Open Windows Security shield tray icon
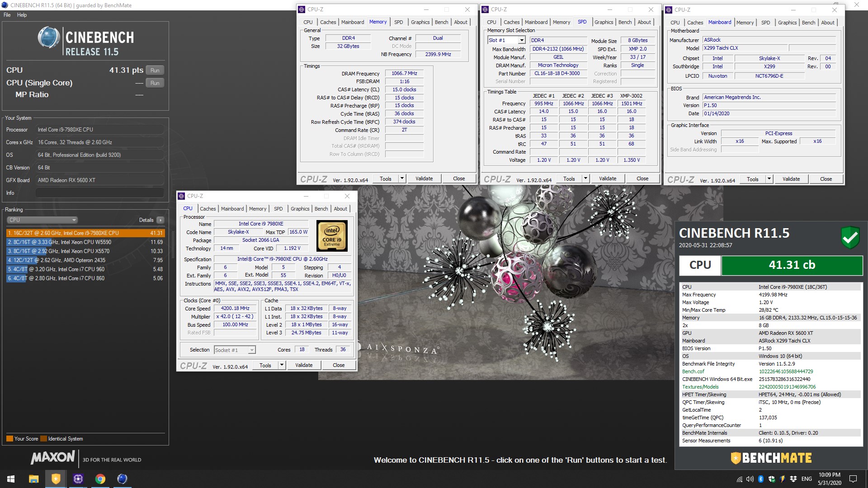868x488 pixels. 772,479
